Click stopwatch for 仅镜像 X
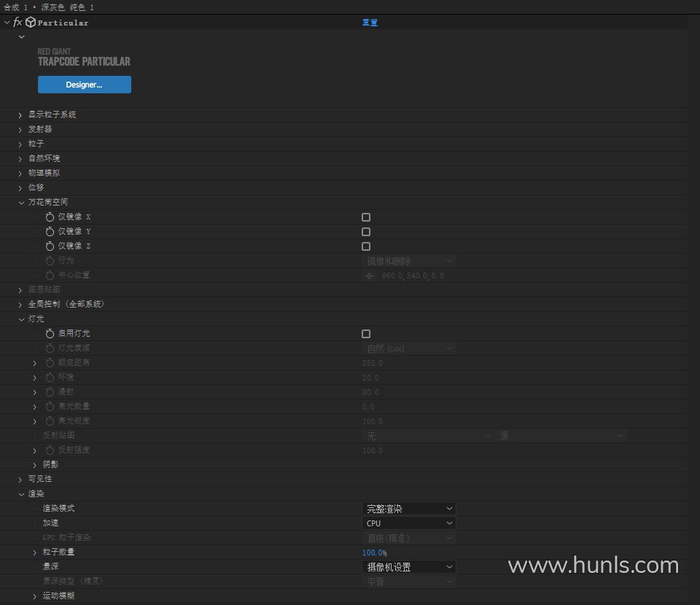The width and height of the screenshot is (700, 605). click(x=50, y=216)
